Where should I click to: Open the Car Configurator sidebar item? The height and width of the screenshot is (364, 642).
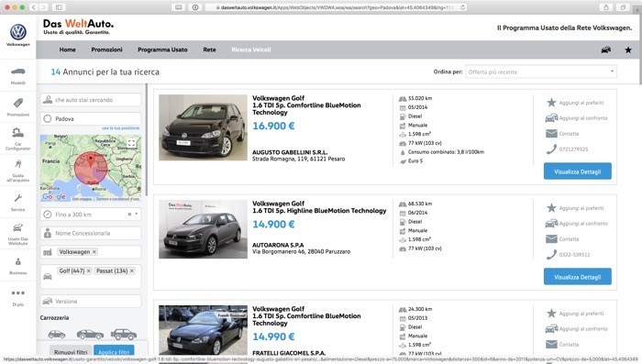click(x=18, y=138)
